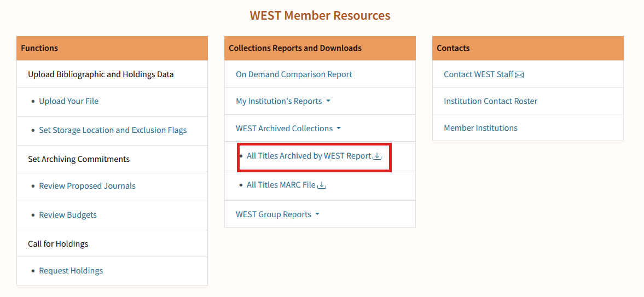The image size is (644, 297).
Task: Click the WEST Member Resources heading
Action: [x=320, y=16]
